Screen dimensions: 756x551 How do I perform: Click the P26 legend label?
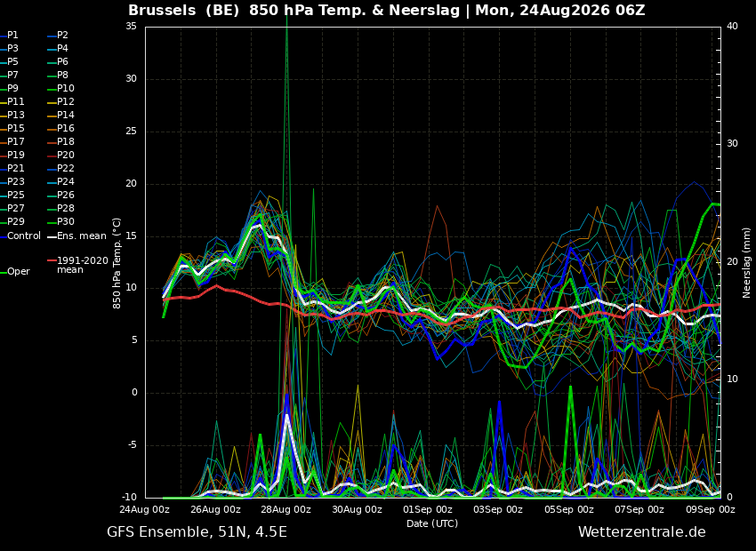66,195
